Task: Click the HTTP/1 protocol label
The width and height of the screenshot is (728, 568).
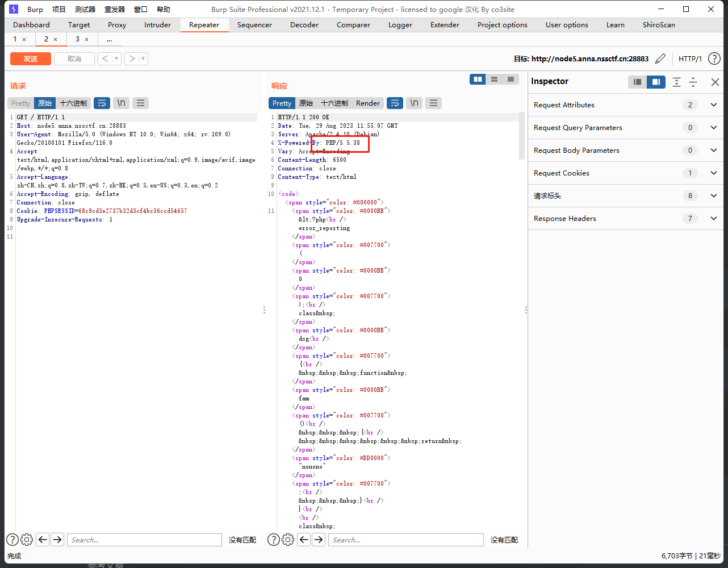Action: 690,59
